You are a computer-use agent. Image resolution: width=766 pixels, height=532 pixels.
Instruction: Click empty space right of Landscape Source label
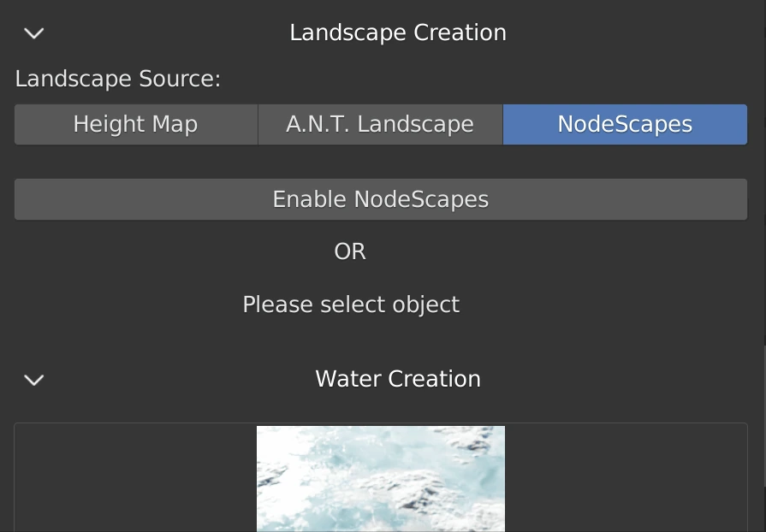coord(479,80)
